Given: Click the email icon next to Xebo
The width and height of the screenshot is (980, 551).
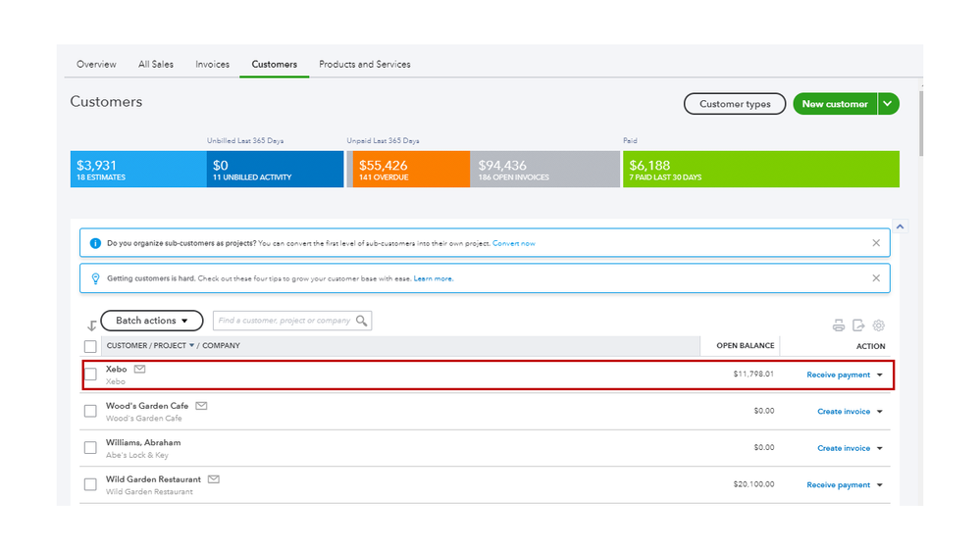Looking at the screenshot, I should (140, 369).
